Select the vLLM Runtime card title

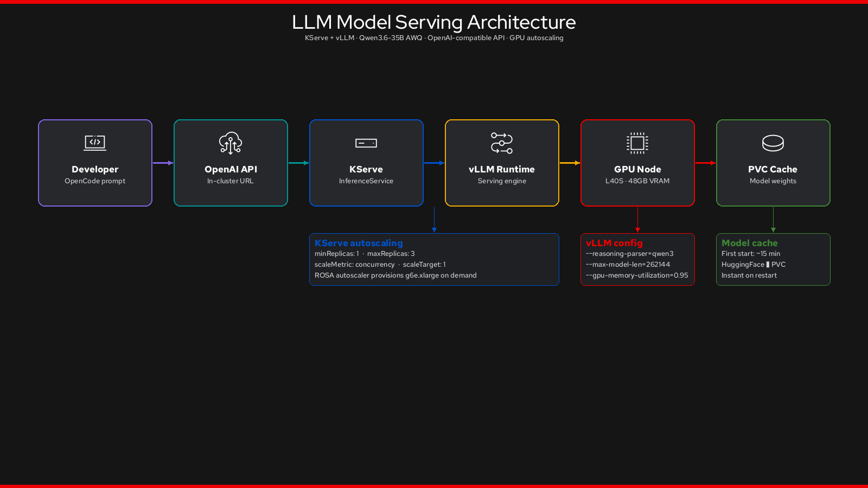(x=502, y=169)
